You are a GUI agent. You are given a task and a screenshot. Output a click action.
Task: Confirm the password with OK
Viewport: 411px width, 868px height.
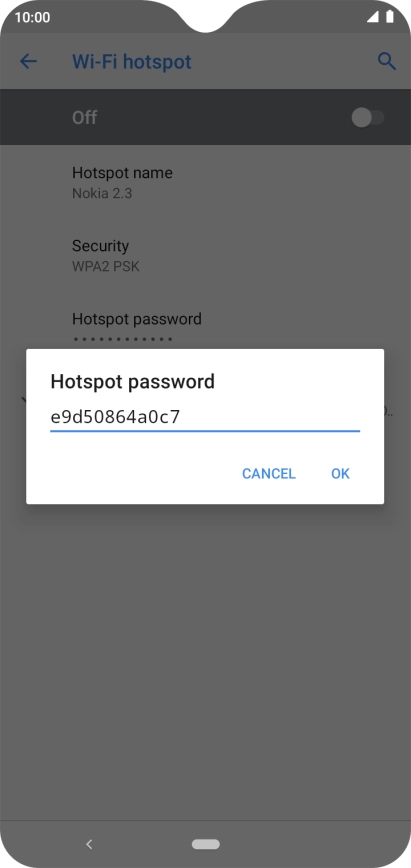pos(341,474)
